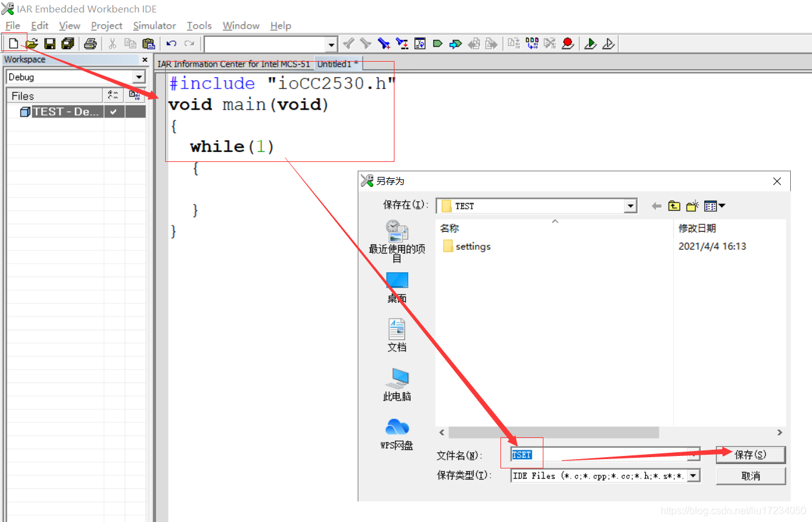Screen dimensions: 812x522
Task: Select the settings folder in file list
Action: (x=467, y=247)
